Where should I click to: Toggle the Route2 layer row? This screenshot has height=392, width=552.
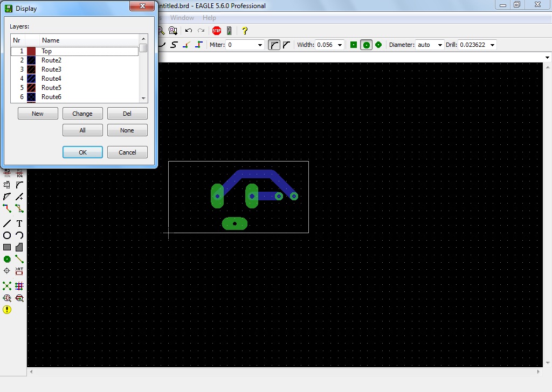pos(74,60)
